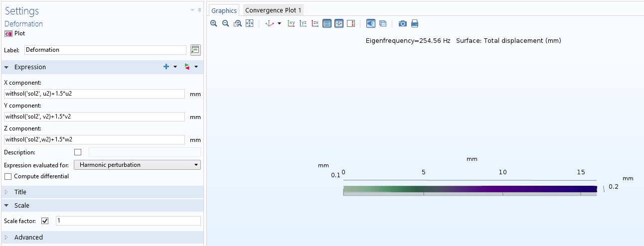Screen dimensions: 644x246
Task: Take a snapshot with the camera icon
Action: tap(403, 23)
